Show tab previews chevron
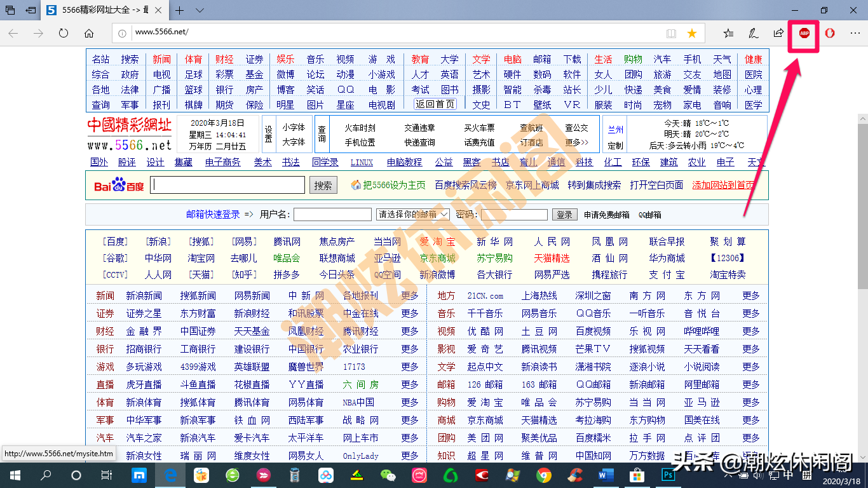 click(200, 10)
